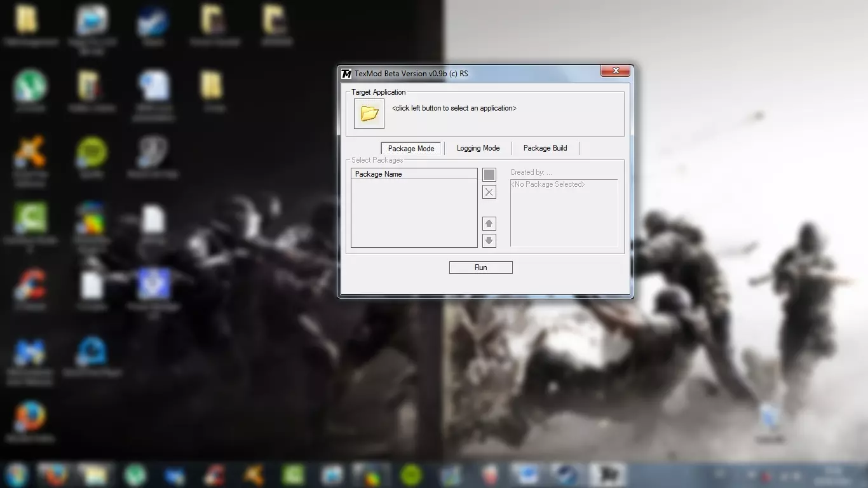Click the Run button in TexMod

[x=481, y=268]
